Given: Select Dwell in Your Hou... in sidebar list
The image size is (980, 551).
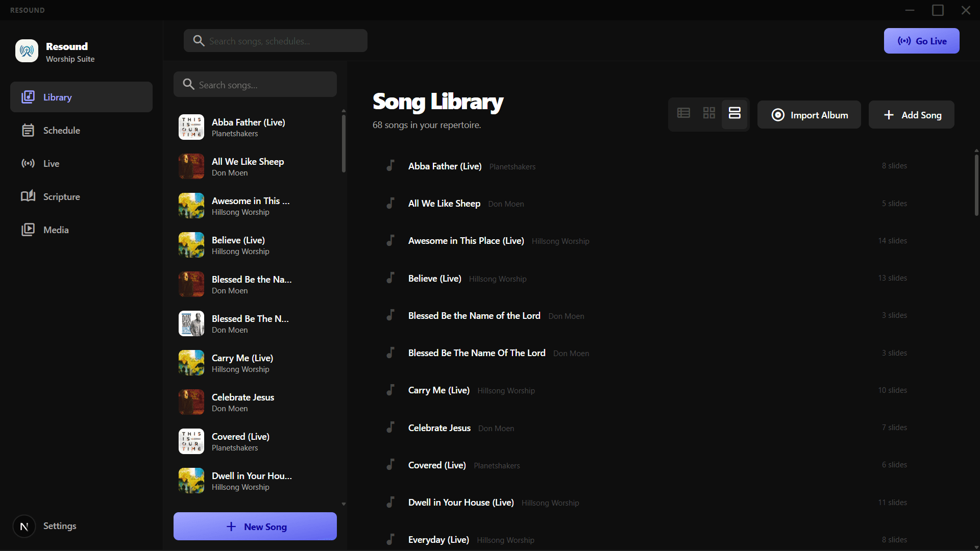Looking at the screenshot, I should pyautogui.click(x=255, y=481).
